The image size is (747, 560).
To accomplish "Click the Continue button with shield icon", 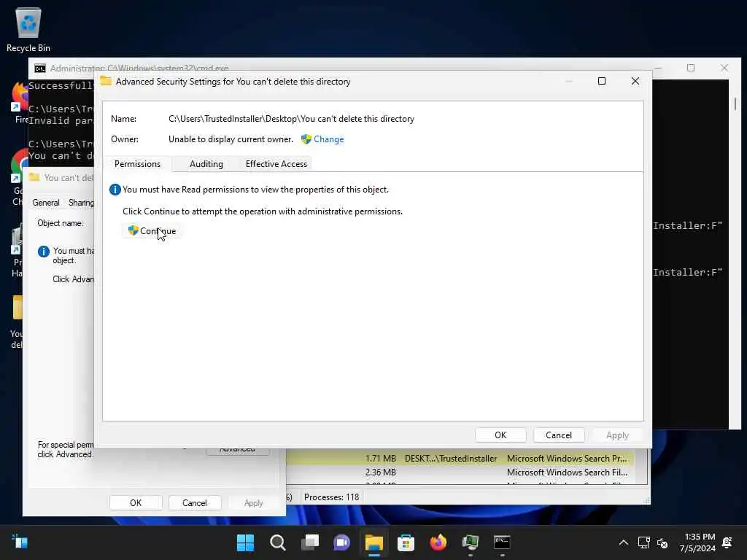I will click(152, 231).
